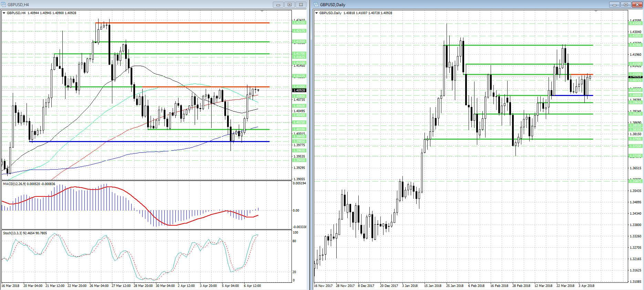Click the 1.43450 price level label on Daily
Screen dimensions: 644x290
635,23
